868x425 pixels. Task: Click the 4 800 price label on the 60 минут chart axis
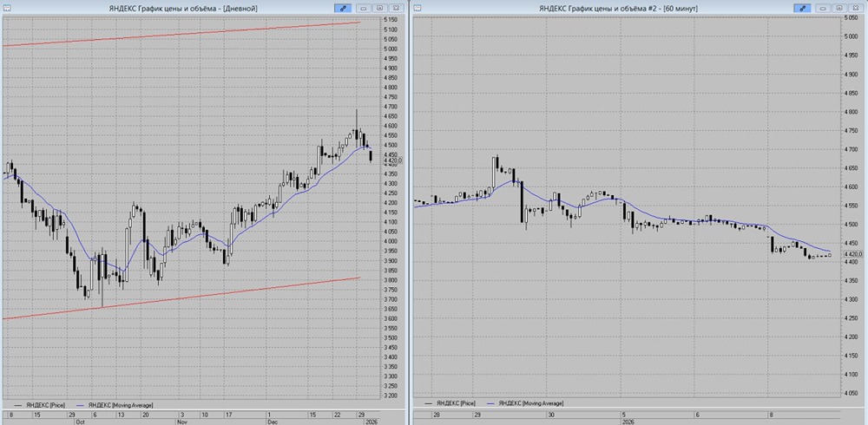pyautogui.click(x=850, y=112)
